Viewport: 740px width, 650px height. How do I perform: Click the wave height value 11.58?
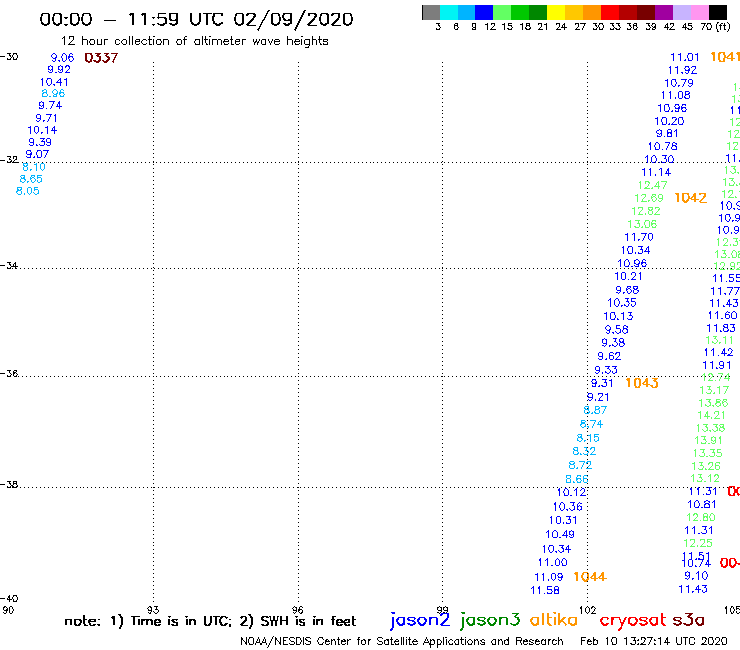(545, 591)
